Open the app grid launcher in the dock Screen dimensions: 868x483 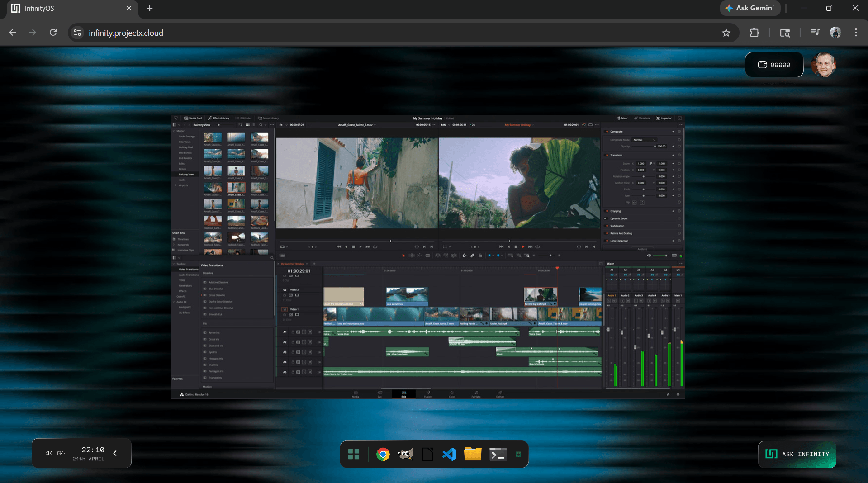[354, 454]
